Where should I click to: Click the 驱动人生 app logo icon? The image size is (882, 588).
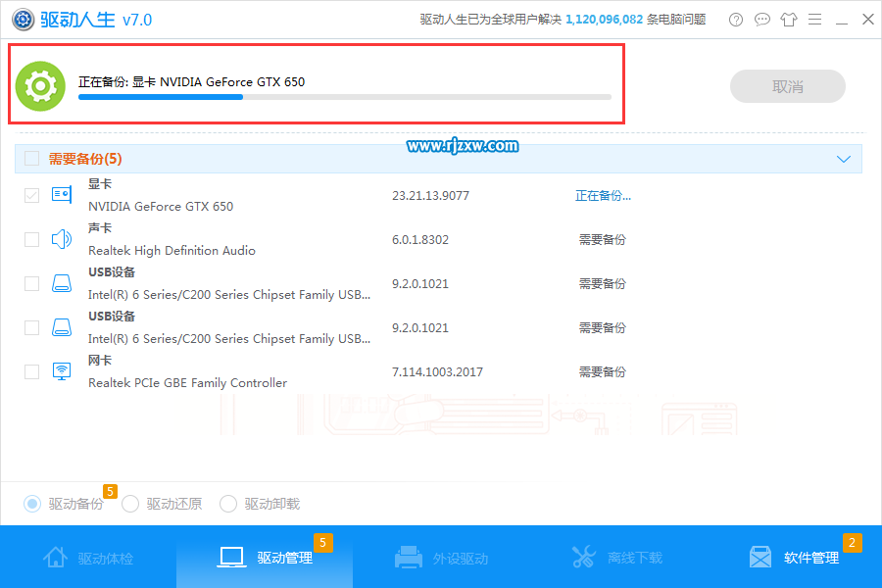24,20
